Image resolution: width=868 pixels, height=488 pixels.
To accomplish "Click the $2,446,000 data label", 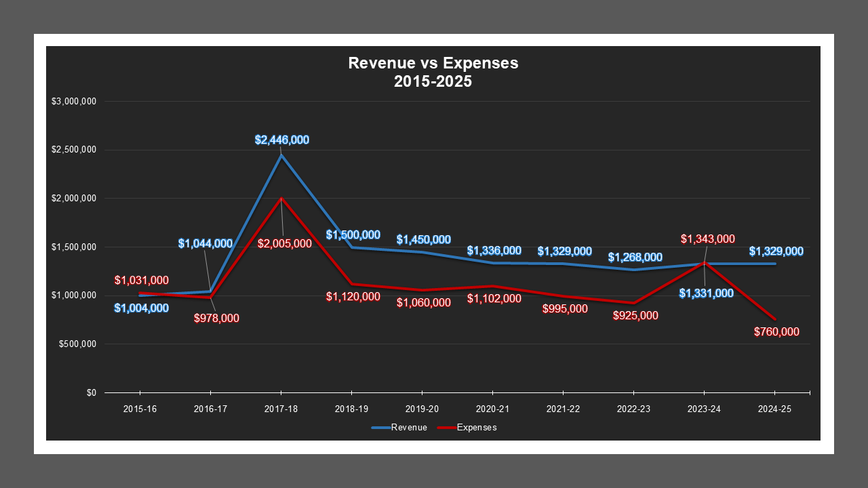I will 281,140.
